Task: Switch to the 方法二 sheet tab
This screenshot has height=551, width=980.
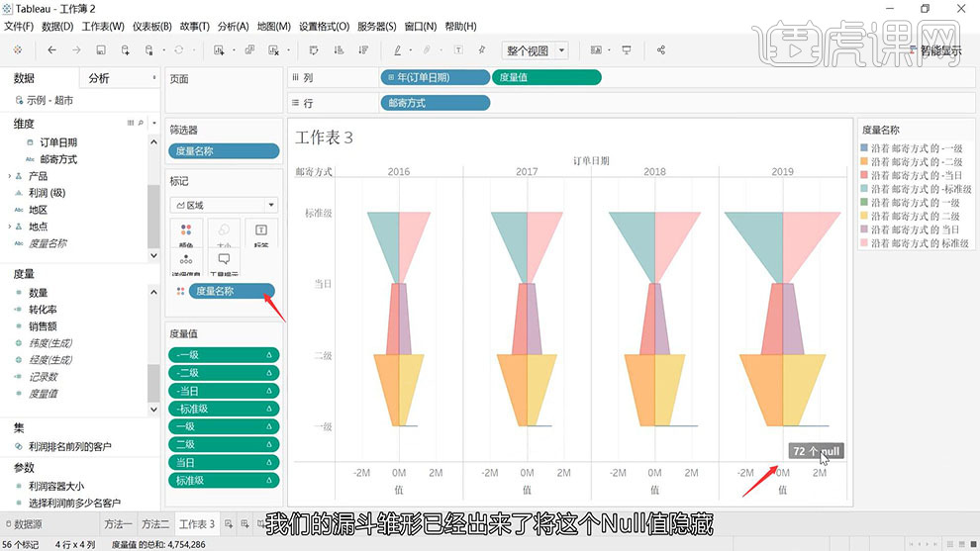Action: point(155,524)
